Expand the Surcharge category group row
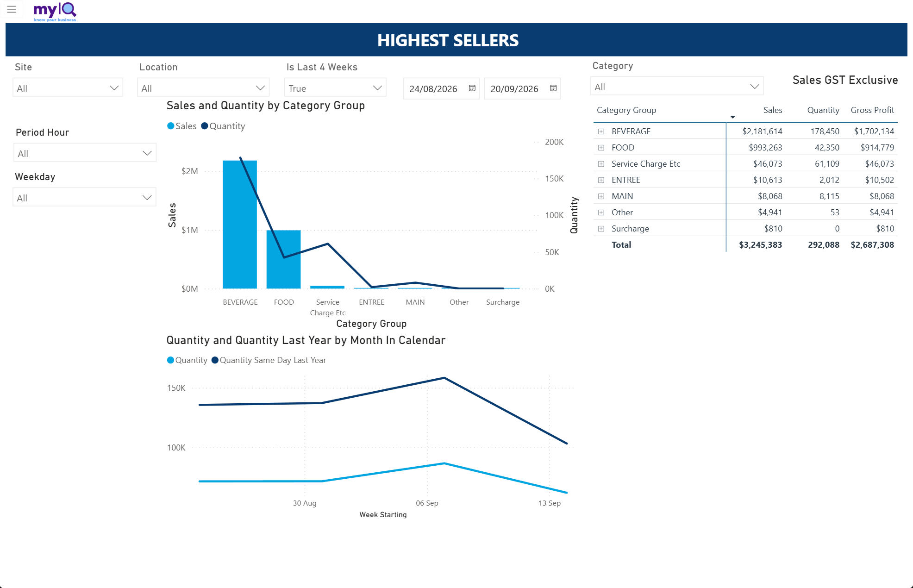913x588 pixels. [601, 229]
